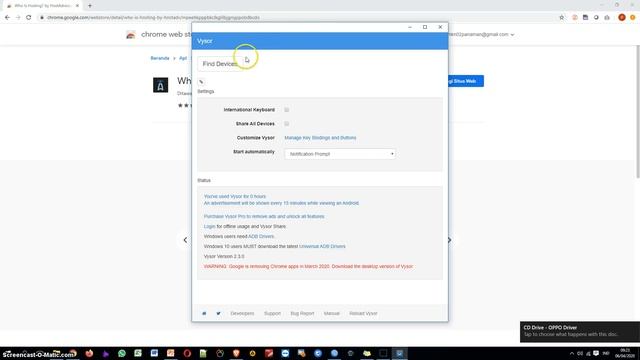This screenshot has height=360, width=640.
Task: Click the Chrome profile avatar icon
Action: click(x=622, y=18)
